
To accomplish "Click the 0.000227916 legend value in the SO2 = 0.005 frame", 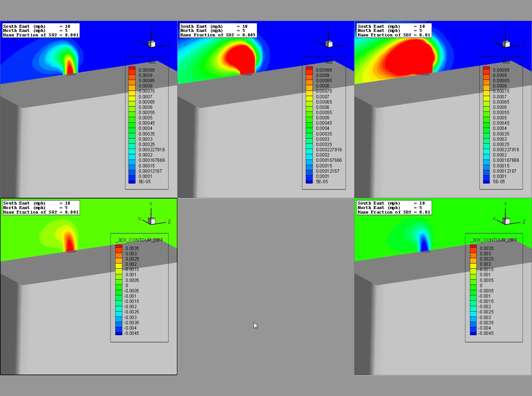I will [329, 150].
